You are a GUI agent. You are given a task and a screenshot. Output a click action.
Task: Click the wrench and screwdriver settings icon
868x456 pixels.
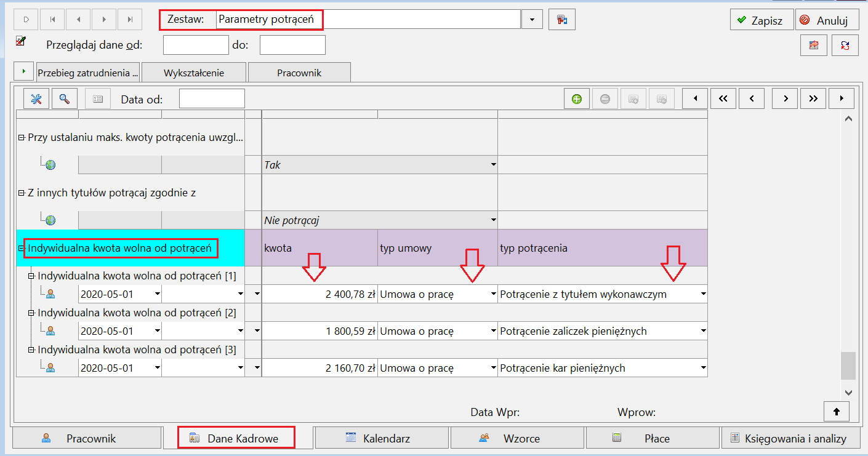tap(36, 98)
